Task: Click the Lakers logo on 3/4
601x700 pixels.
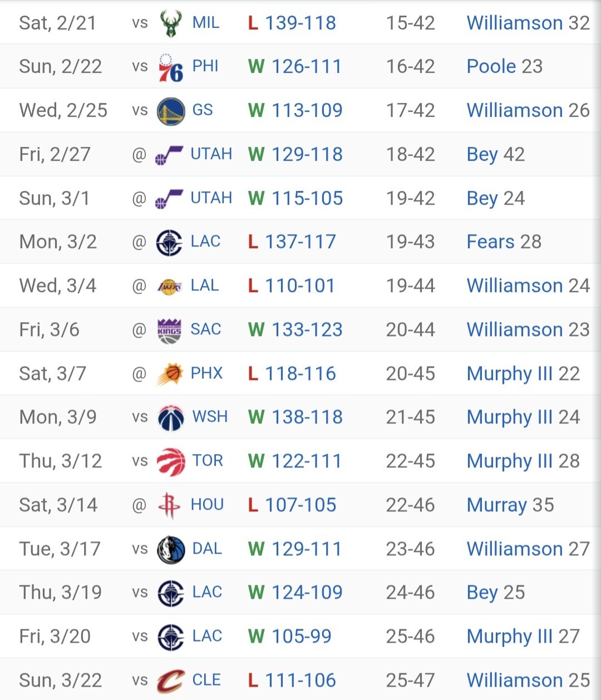Action: (x=170, y=287)
